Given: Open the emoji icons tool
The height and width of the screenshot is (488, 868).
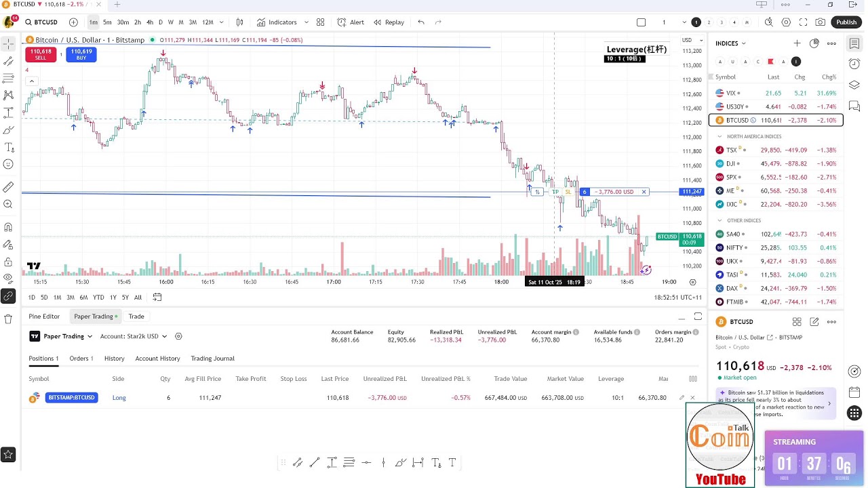Looking at the screenshot, I should pos(8,164).
